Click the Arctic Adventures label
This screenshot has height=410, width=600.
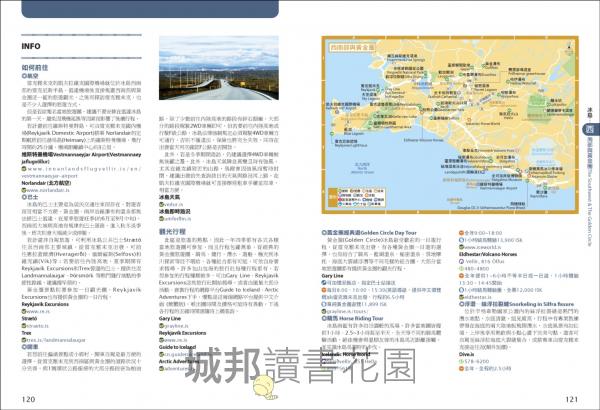click(179, 361)
